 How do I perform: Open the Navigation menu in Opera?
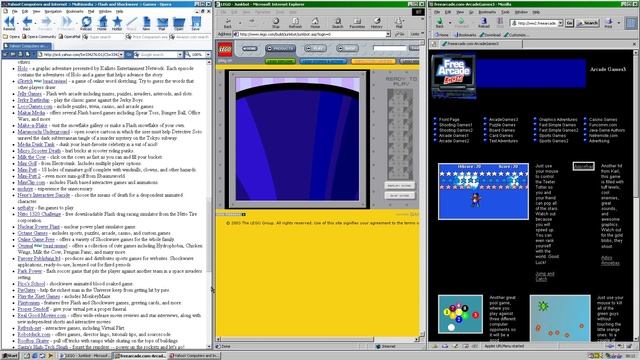click(53, 11)
